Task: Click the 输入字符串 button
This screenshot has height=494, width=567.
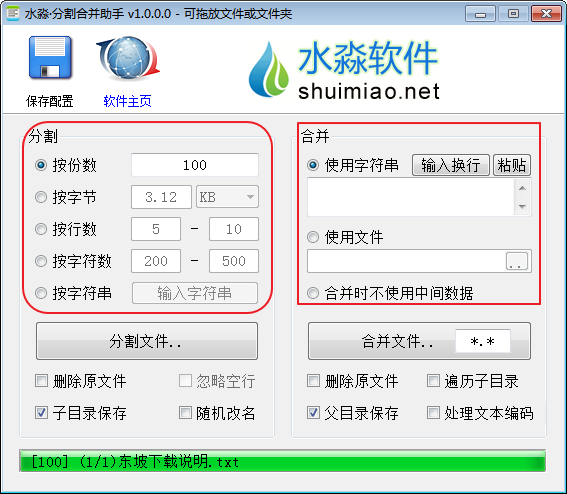Action: [x=195, y=293]
